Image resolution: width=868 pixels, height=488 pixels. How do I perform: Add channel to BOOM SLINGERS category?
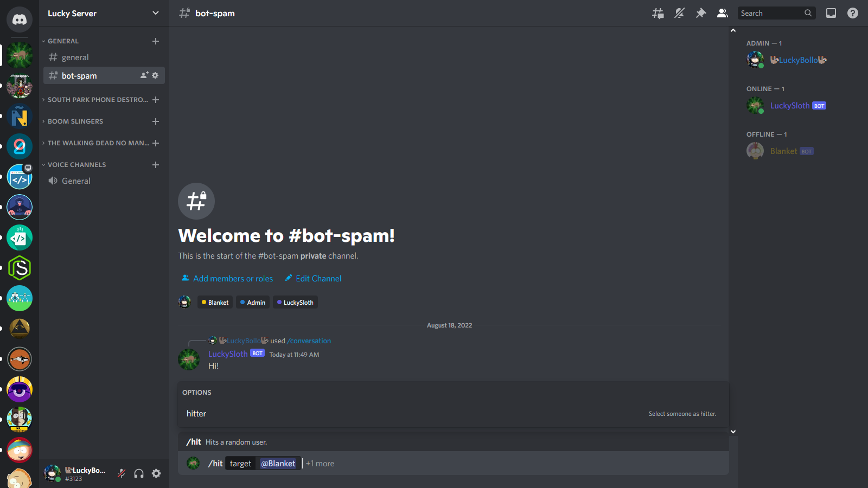click(156, 121)
